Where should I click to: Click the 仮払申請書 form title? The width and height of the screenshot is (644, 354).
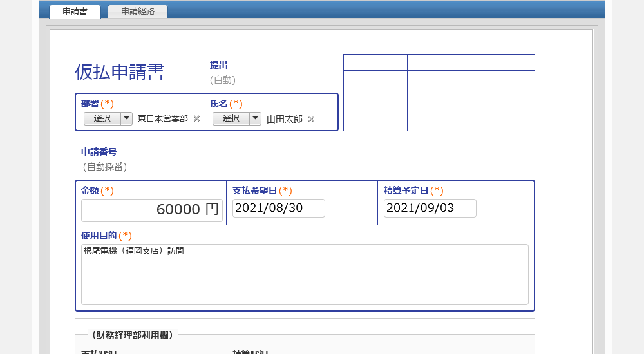coord(119,73)
